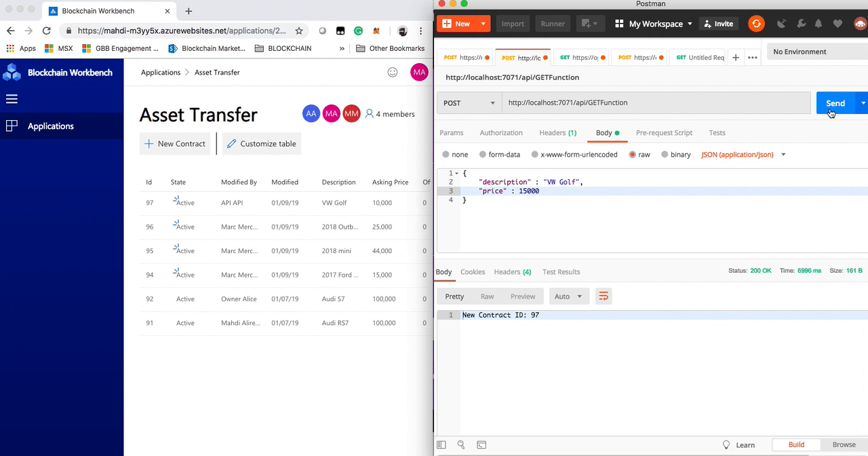Switch the Build/Browse toggle to Browse

pyautogui.click(x=844, y=445)
